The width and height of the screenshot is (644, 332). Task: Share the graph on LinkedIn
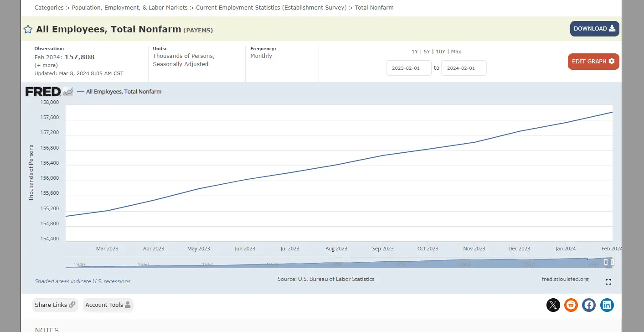pos(607,305)
